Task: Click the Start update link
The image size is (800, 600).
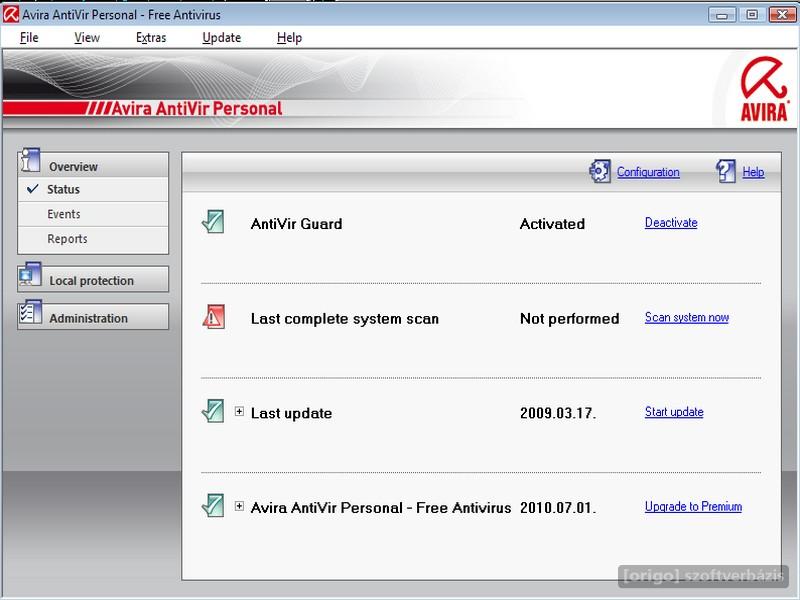Action: tap(674, 412)
